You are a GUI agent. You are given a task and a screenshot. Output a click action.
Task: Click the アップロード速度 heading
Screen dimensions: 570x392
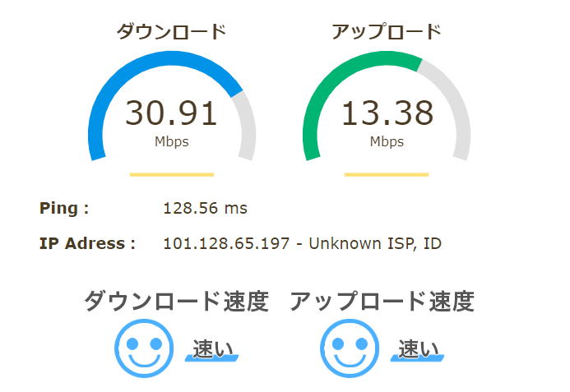click(x=382, y=301)
